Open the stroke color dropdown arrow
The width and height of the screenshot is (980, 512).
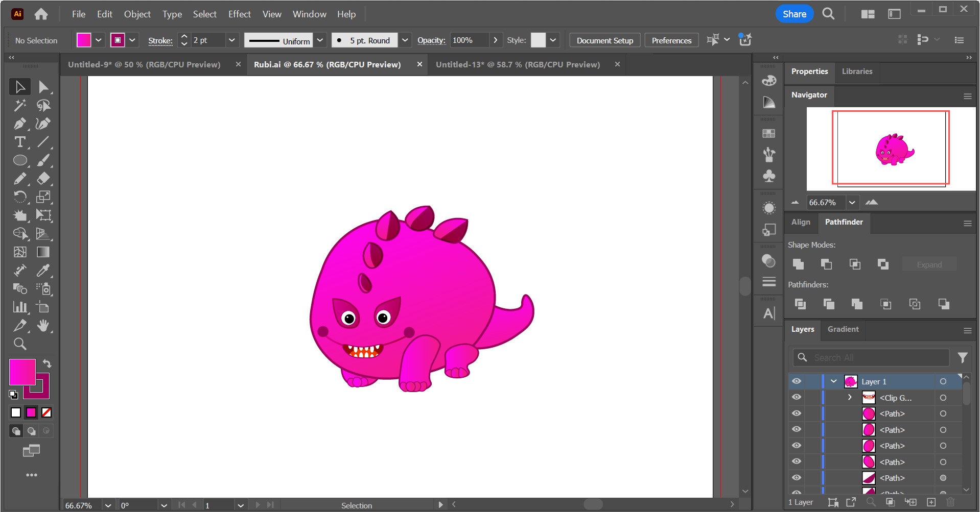tap(132, 40)
